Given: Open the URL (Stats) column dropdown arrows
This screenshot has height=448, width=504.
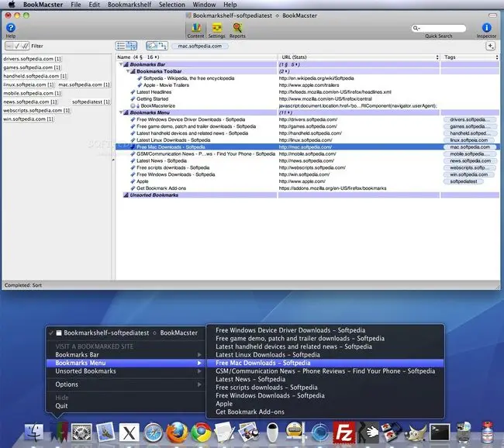Looking at the screenshot, I should [x=437, y=57].
